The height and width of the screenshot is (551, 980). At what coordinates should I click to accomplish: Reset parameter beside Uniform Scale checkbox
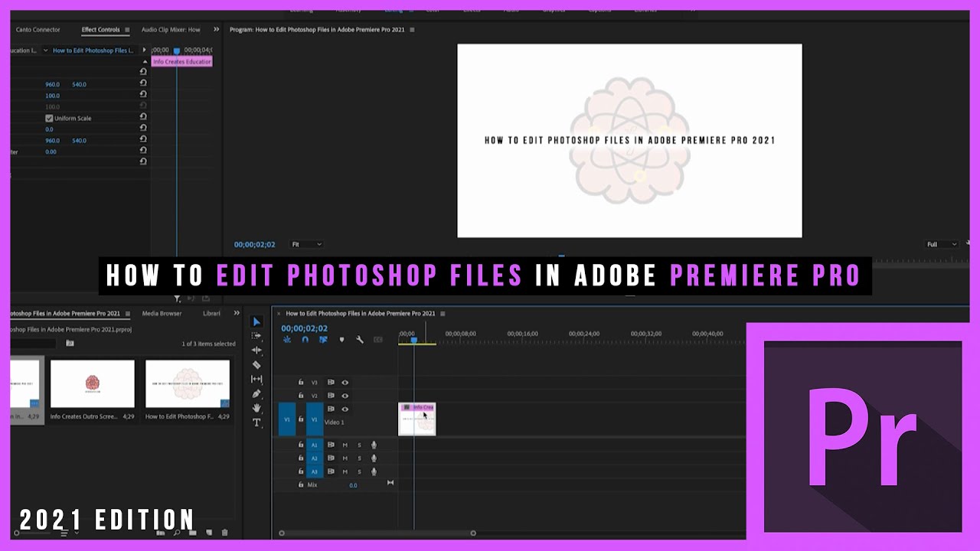point(143,117)
